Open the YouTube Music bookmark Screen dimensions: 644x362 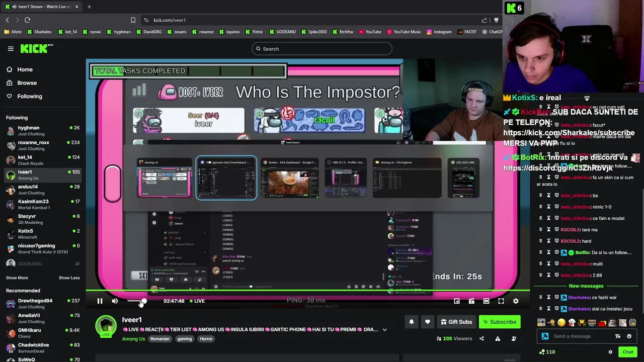tap(404, 32)
